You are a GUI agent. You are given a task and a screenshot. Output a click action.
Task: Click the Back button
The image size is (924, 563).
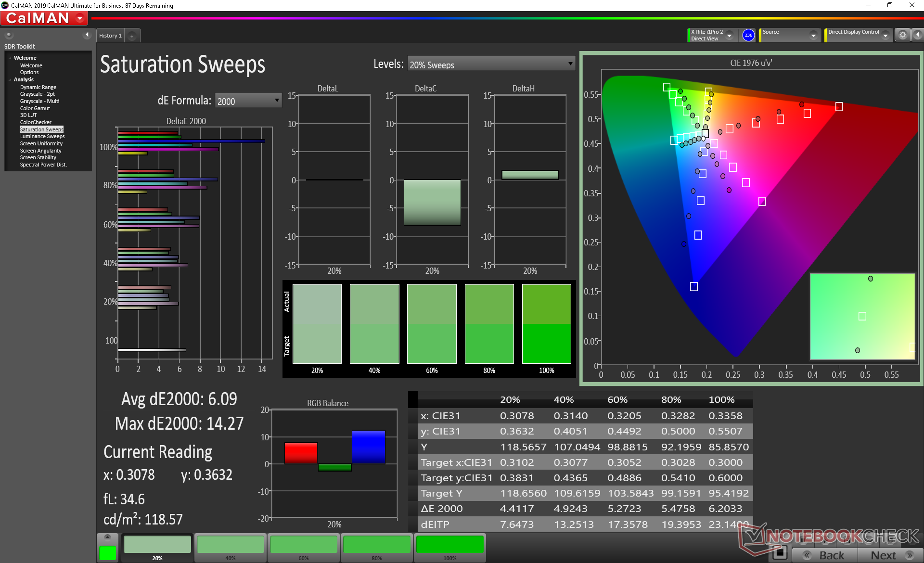click(825, 555)
